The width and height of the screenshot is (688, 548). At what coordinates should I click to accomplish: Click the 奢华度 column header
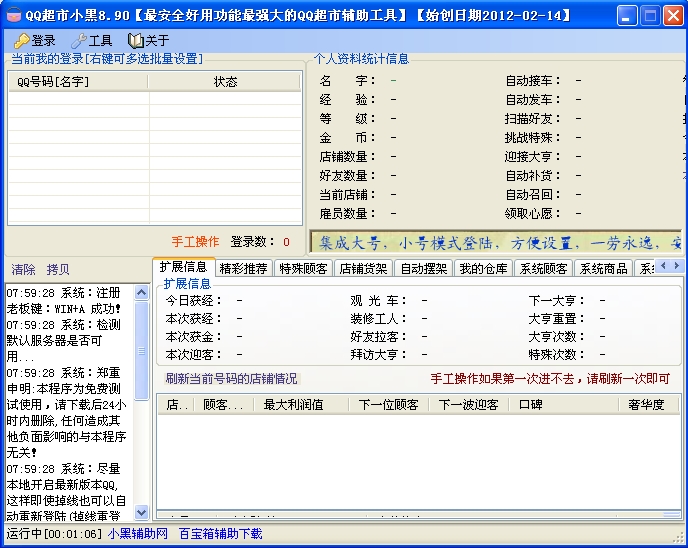(x=649, y=405)
